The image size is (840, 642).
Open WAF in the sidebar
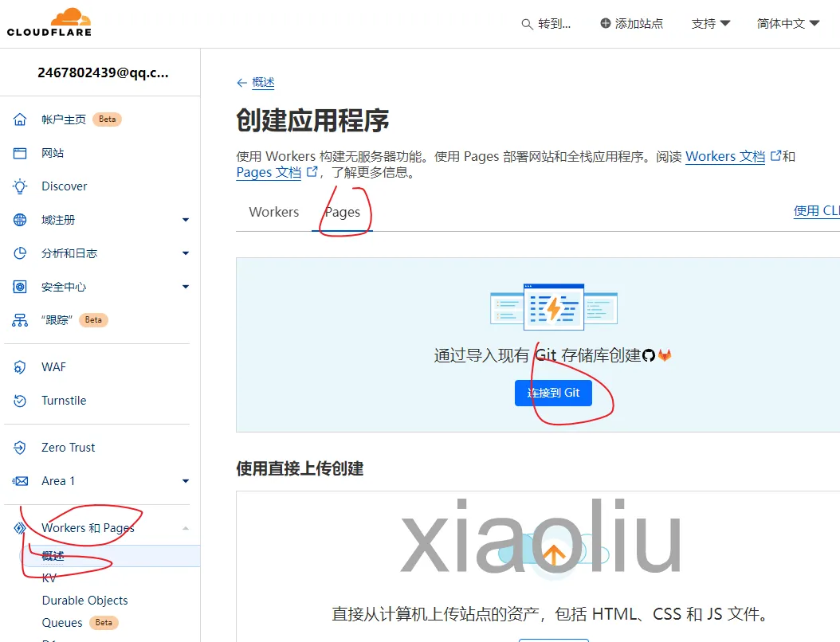pyautogui.click(x=53, y=367)
